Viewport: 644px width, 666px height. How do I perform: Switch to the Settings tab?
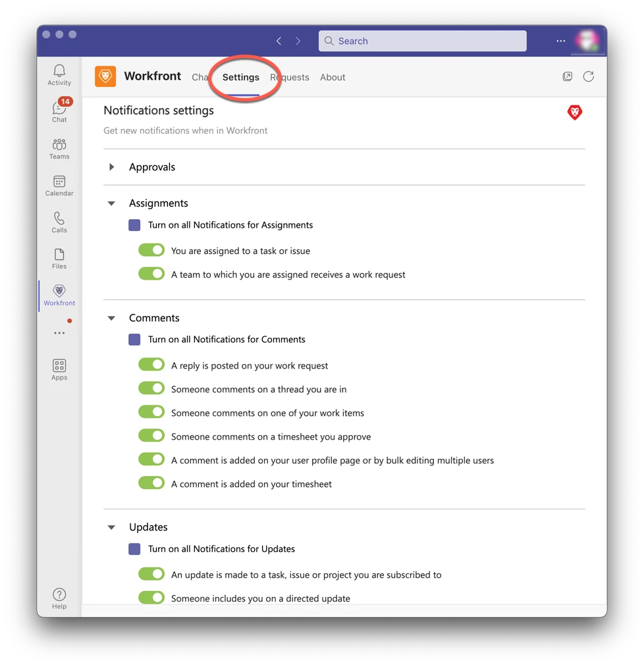pyautogui.click(x=240, y=77)
